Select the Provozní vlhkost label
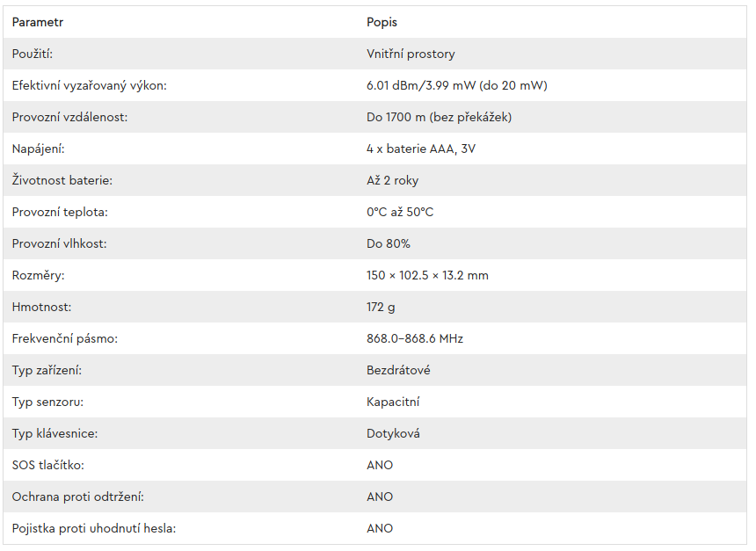This screenshot has height=551, width=756. (x=59, y=243)
